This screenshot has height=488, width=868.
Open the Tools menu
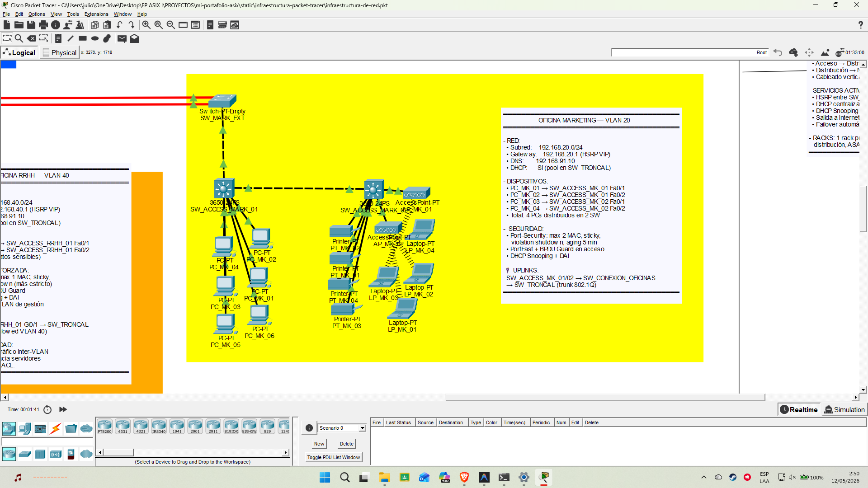tap(73, 14)
